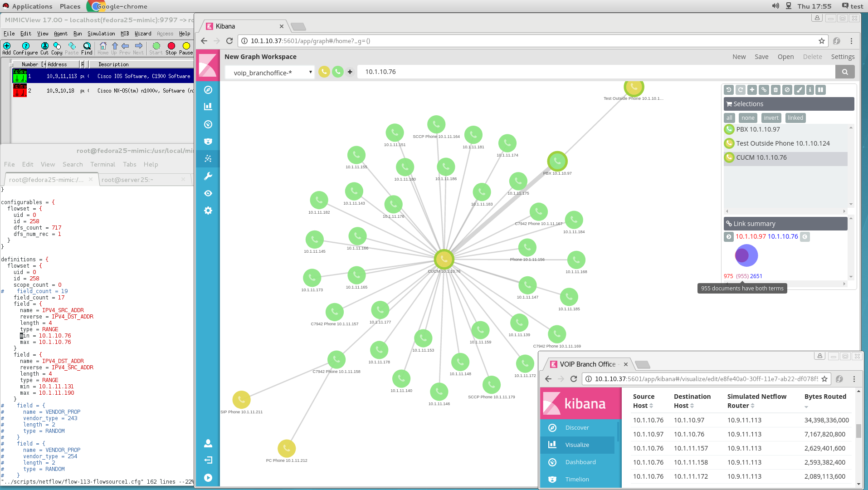Click Save in the graph workspace header
This screenshot has width=868, height=490.
761,57
